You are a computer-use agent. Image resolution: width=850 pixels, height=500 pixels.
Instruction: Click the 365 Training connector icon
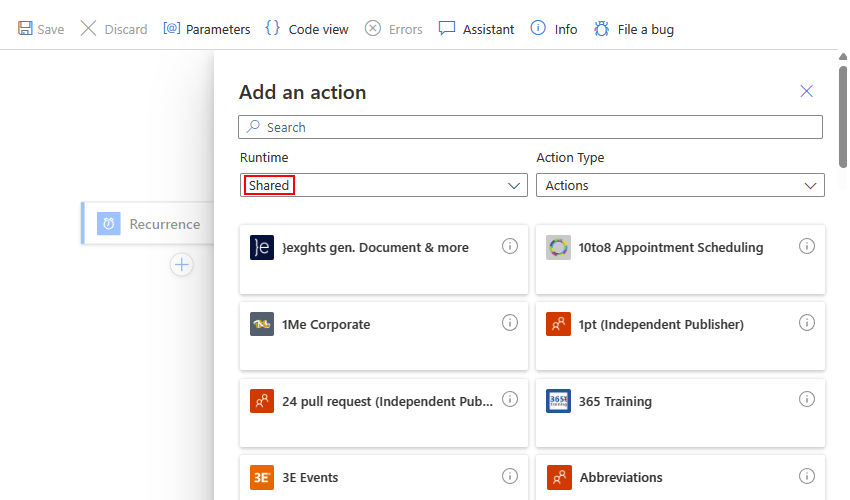(559, 401)
